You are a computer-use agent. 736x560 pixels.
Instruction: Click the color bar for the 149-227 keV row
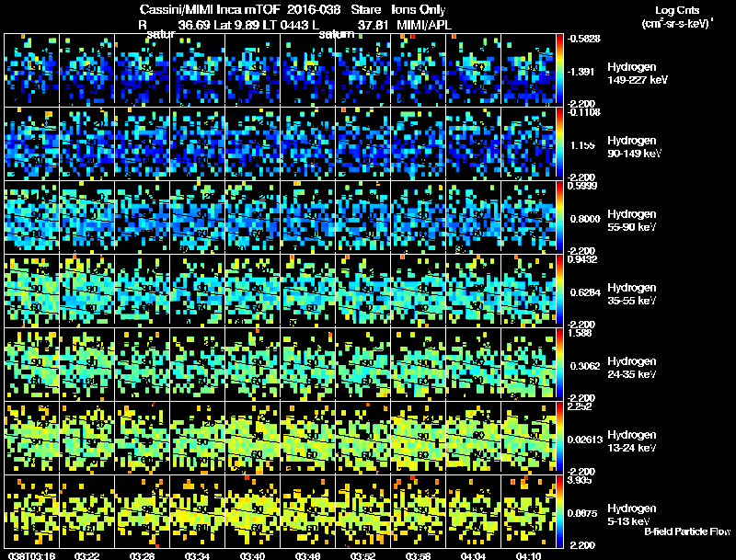559,70
